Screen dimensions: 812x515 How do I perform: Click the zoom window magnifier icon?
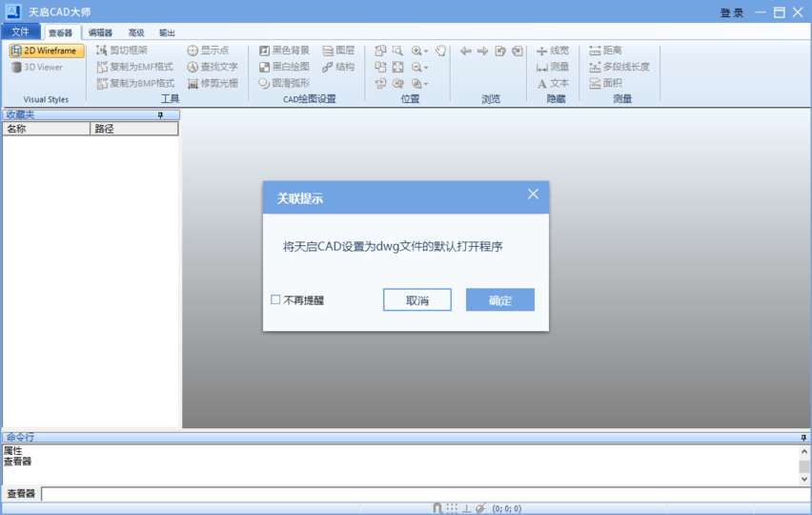click(x=397, y=51)
